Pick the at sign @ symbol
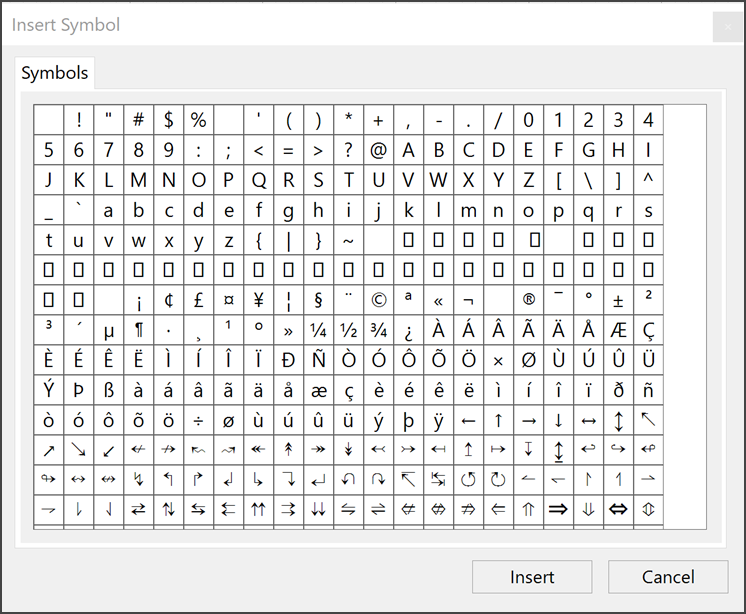The width and height of the screenshot is (746, 614). (x=378, y=150)
